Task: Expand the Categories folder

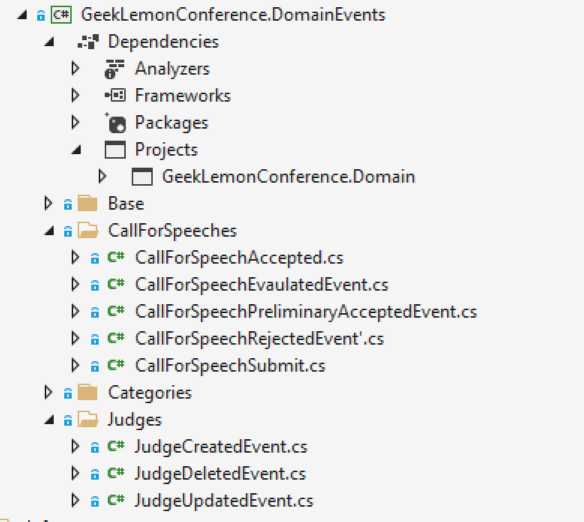Action: (48, 392)
